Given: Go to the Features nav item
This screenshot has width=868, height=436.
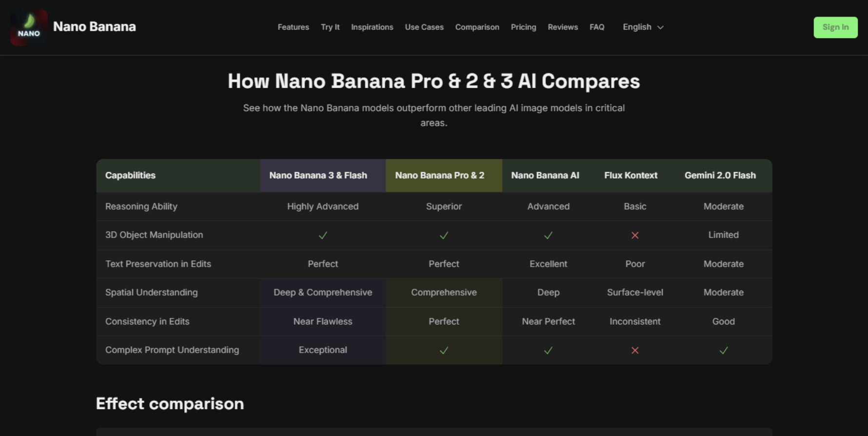Looking at the screenshot, I should [x=293, y=27].
